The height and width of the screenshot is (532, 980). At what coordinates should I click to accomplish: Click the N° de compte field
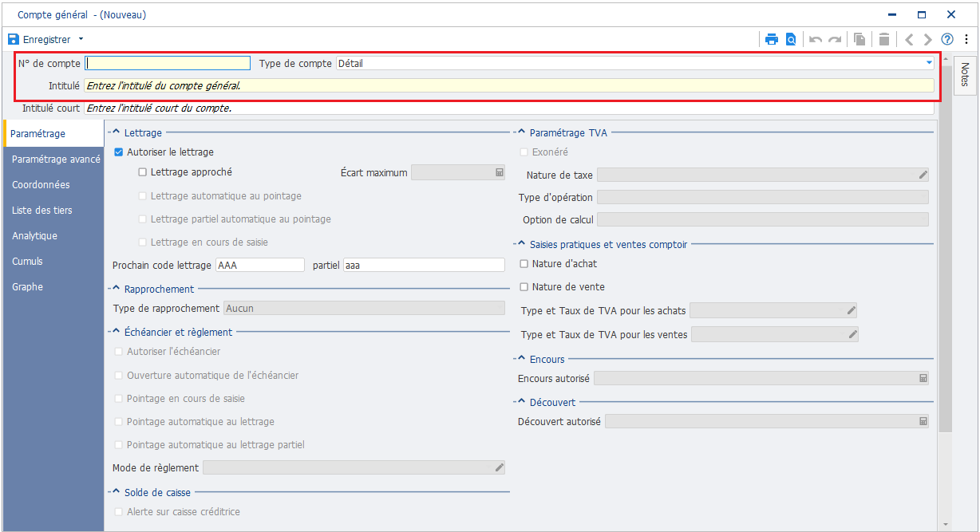point(168,63)
